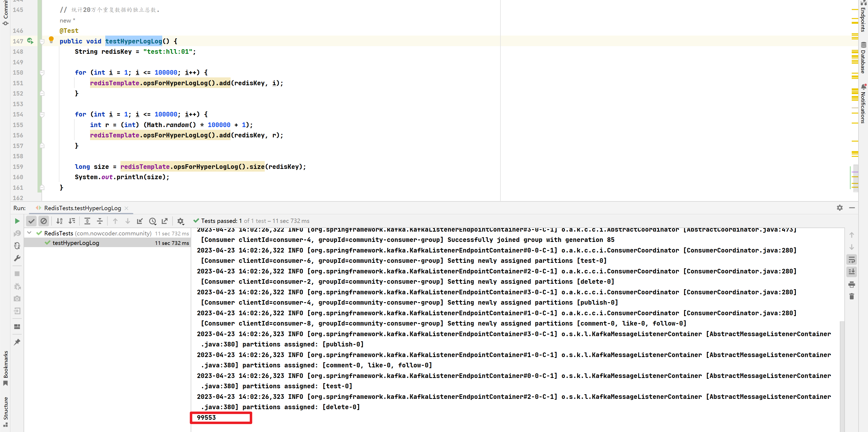Open the Notifications tool window
The height and width of the screenshot is (432, 868).
click(863, 103)
